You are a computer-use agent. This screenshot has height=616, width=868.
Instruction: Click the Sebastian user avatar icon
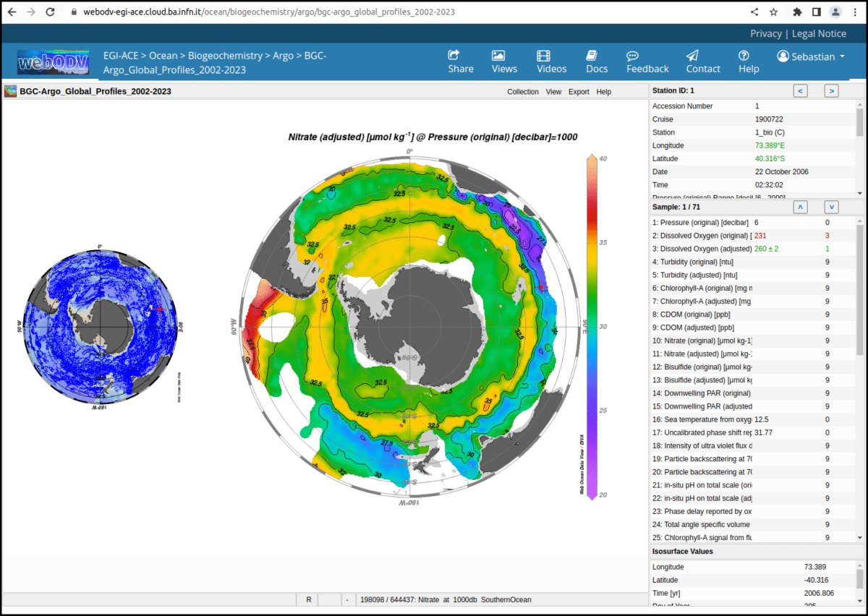click(x=783, y=56)
